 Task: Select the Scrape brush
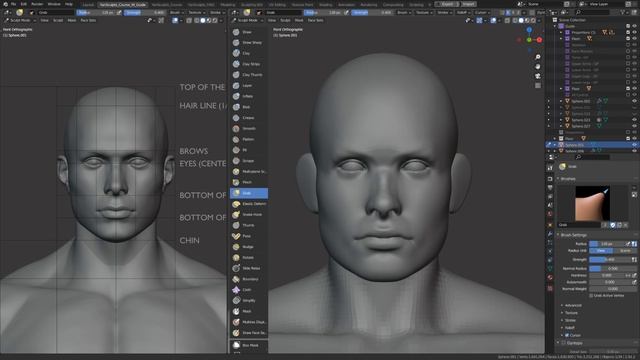point(249,161)
